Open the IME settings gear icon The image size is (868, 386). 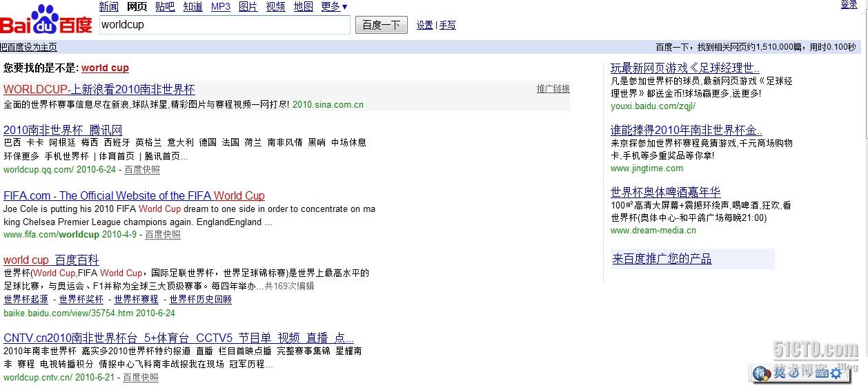click(x=836, y=373)
